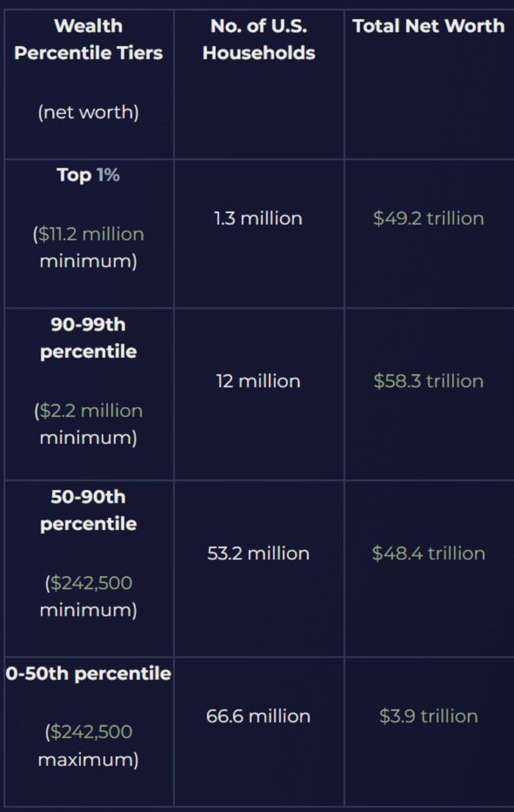Select the "12 million" households cell

coord(258,381)
